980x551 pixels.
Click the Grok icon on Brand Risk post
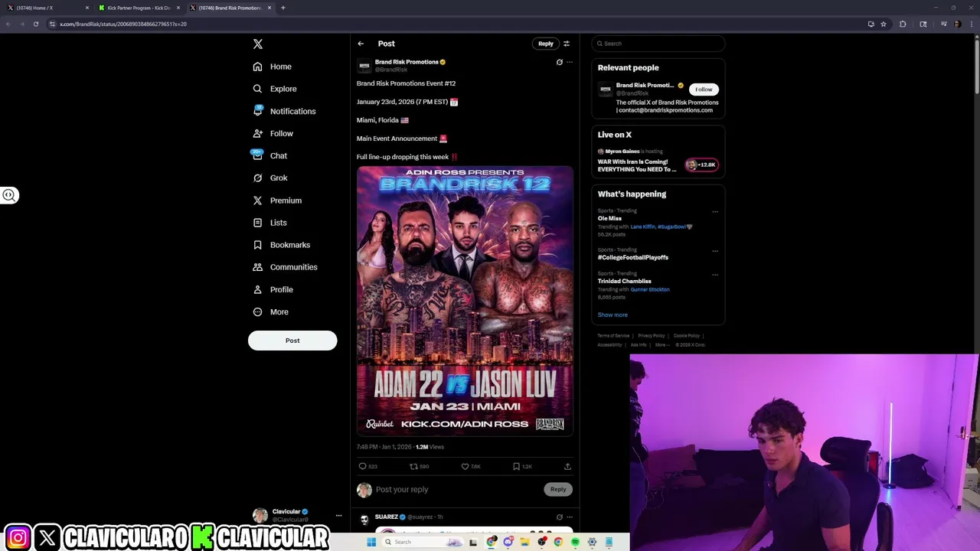(x=559, y=62)
